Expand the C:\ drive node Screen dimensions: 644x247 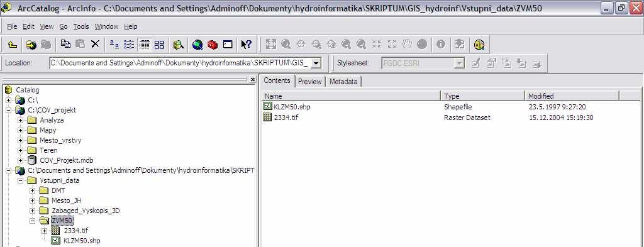pos(8,100)
